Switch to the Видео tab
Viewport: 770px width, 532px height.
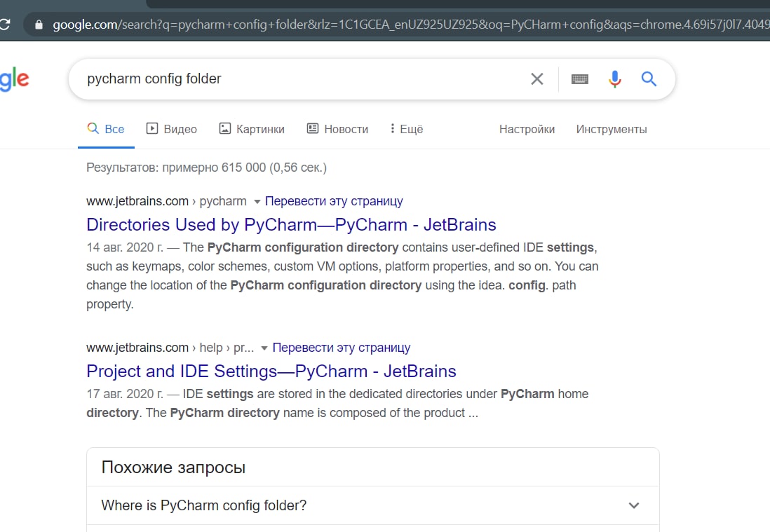[x=172, y=129]
